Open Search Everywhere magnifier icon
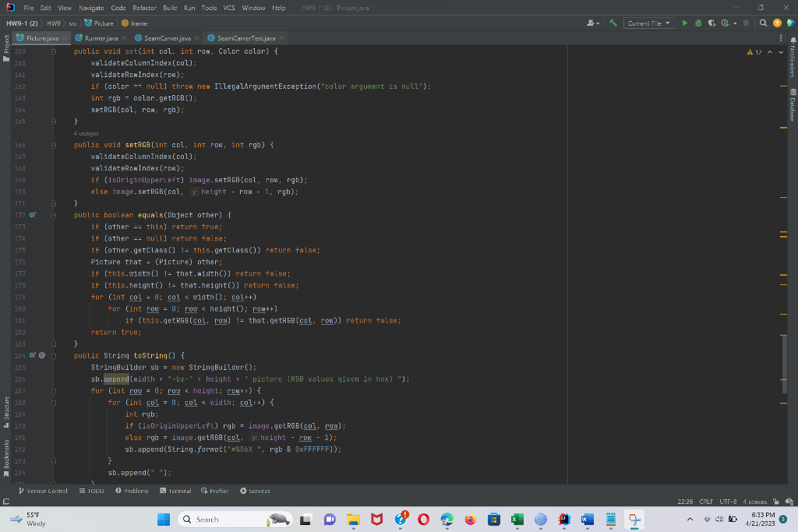 [x=763, y=23]
